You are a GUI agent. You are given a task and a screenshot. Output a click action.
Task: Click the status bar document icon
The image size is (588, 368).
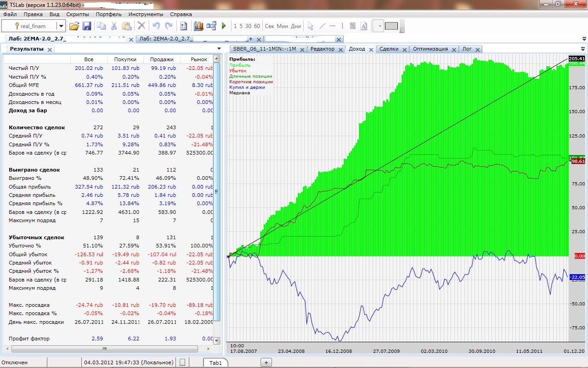coord(182,362)
